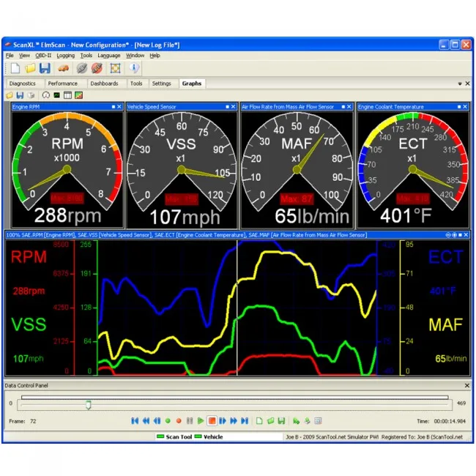Add a gauge using the dial icon
This screenshot has height=476, width=476.
point(46,95)
